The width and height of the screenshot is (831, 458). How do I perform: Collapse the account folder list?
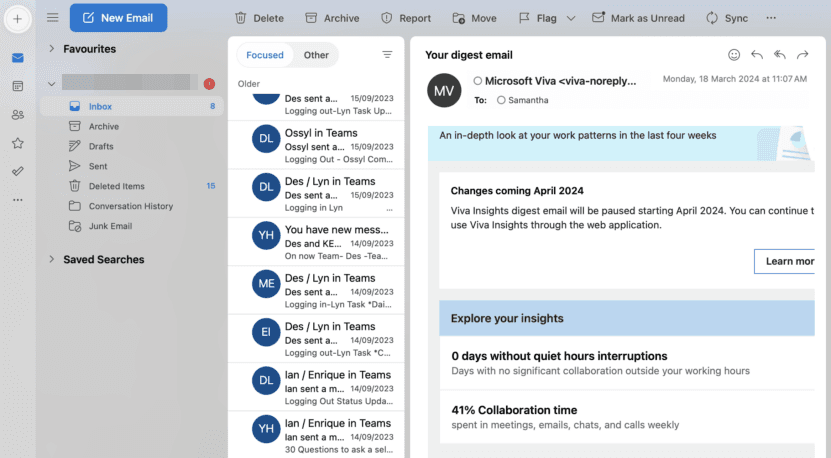click(x=51, y=84)
